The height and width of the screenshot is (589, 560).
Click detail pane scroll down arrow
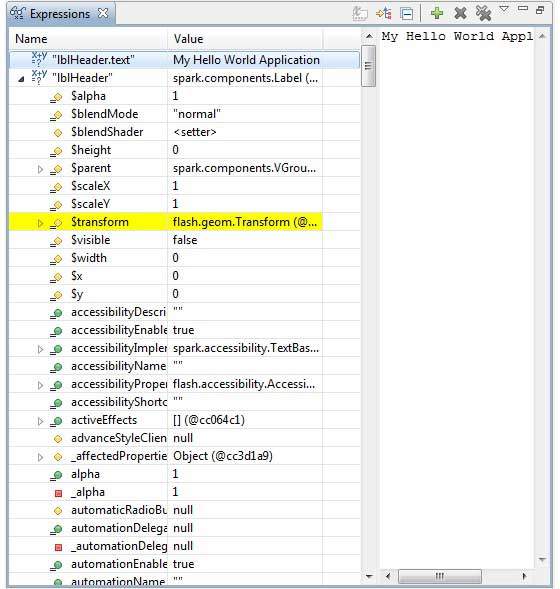(x=542, y=560)
